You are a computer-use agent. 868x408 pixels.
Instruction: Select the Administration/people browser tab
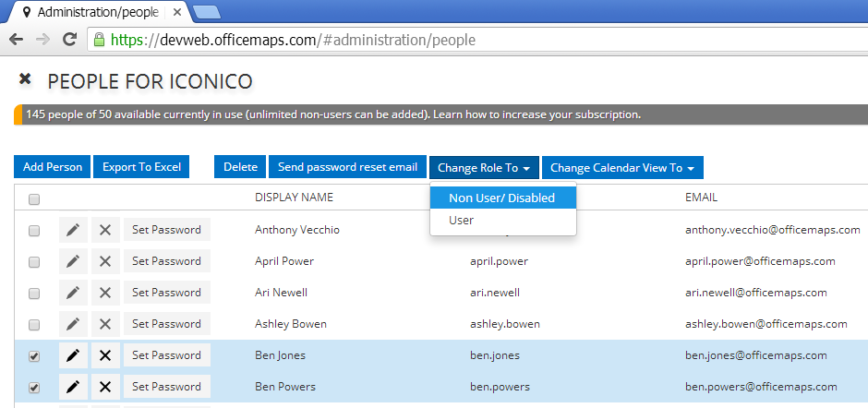coord(97,12)
